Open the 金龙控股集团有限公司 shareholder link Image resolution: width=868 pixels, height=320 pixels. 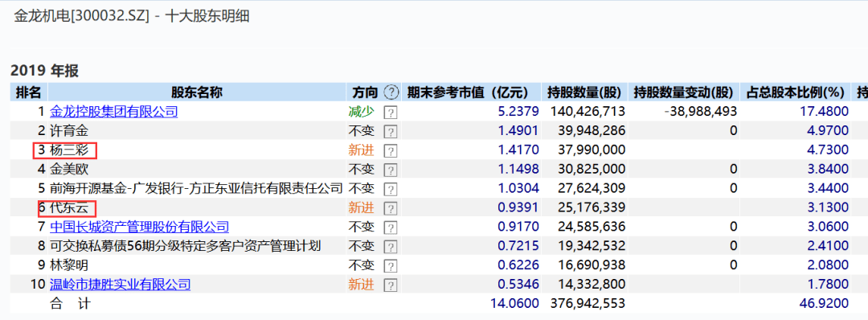pos(114,112)
